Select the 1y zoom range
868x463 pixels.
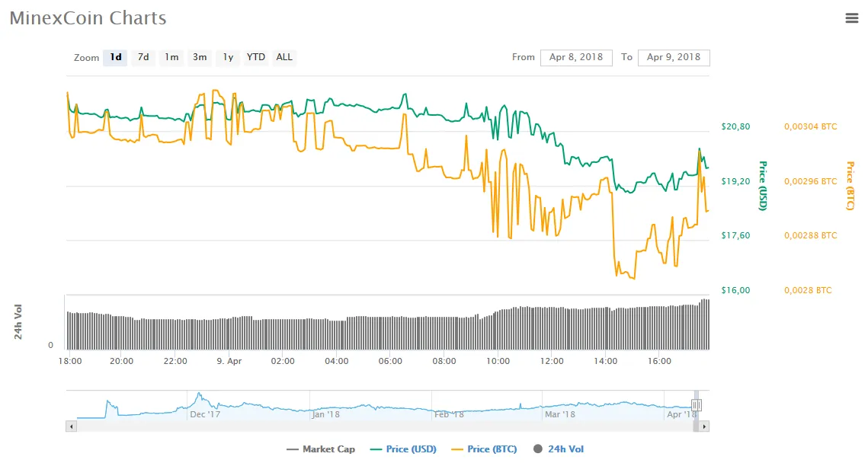[x=228, y=58]
